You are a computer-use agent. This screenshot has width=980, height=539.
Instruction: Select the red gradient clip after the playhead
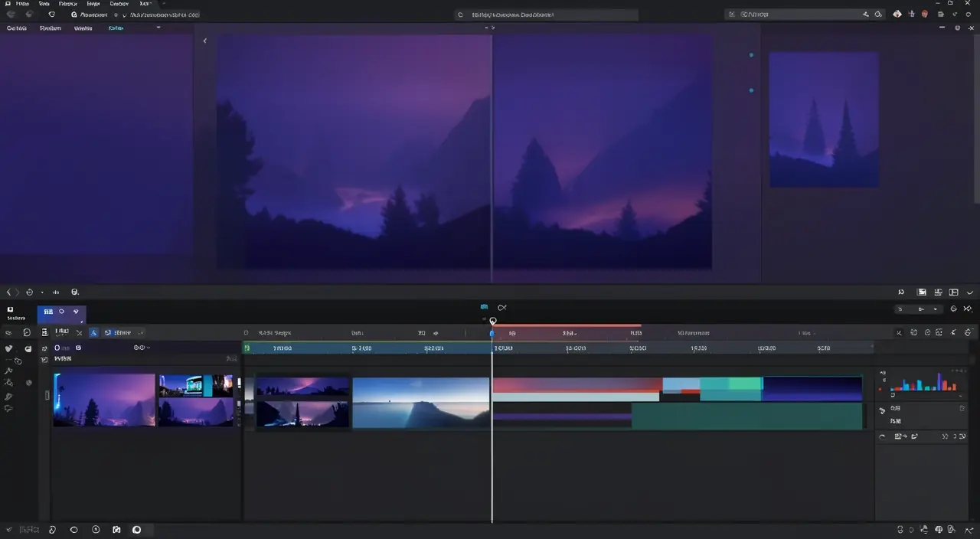(577, 384)
